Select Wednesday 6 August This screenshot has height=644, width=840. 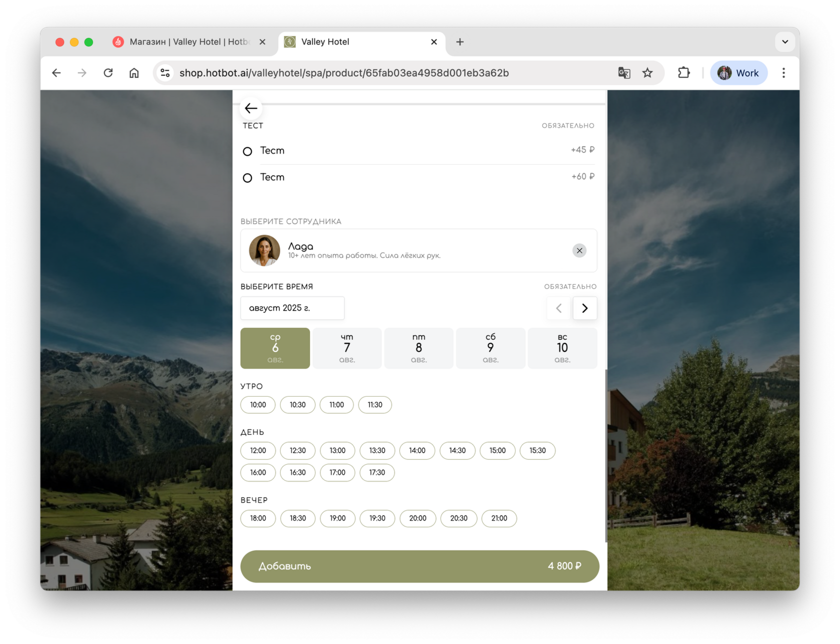coord(275,348)
